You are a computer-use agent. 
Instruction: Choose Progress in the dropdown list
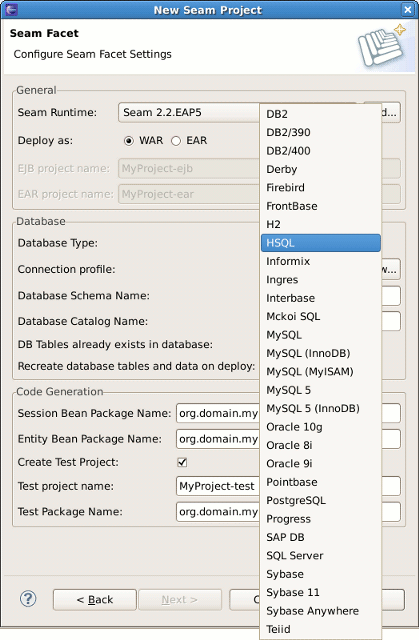(x=321, y=519)
